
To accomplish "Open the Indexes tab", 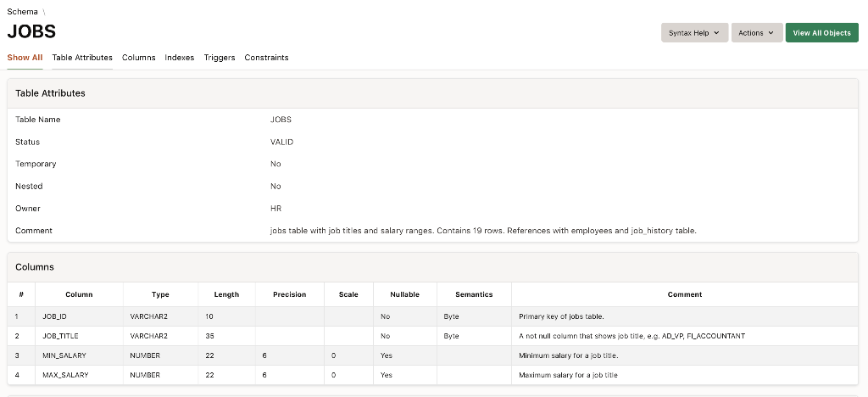I will tap(180, 58).
